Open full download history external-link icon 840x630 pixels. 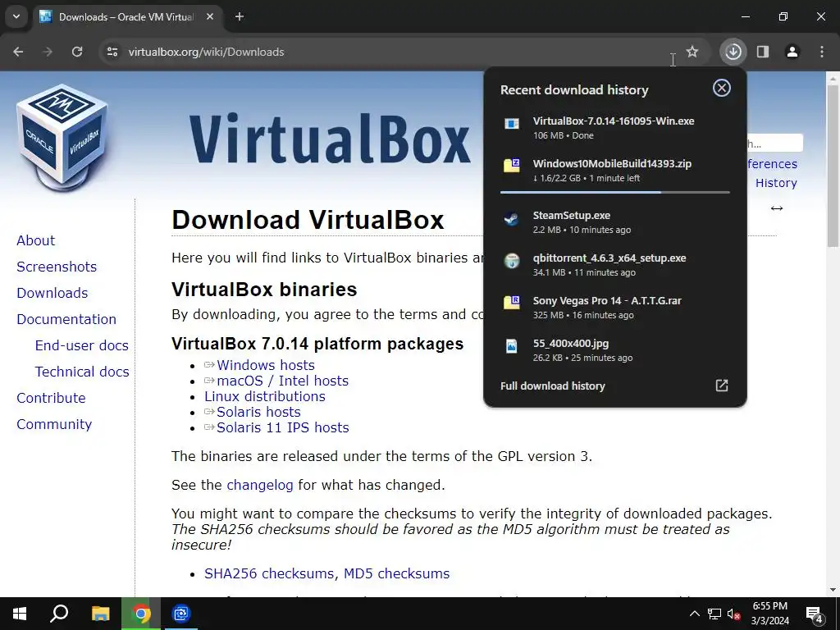click(722, 386)
